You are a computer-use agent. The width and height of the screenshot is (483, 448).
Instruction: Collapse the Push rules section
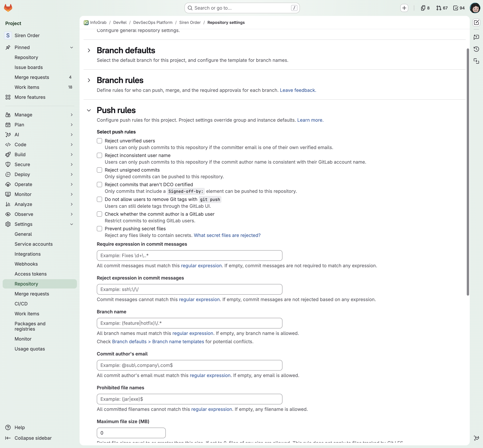pyautogui.click(x=89, y=110)
